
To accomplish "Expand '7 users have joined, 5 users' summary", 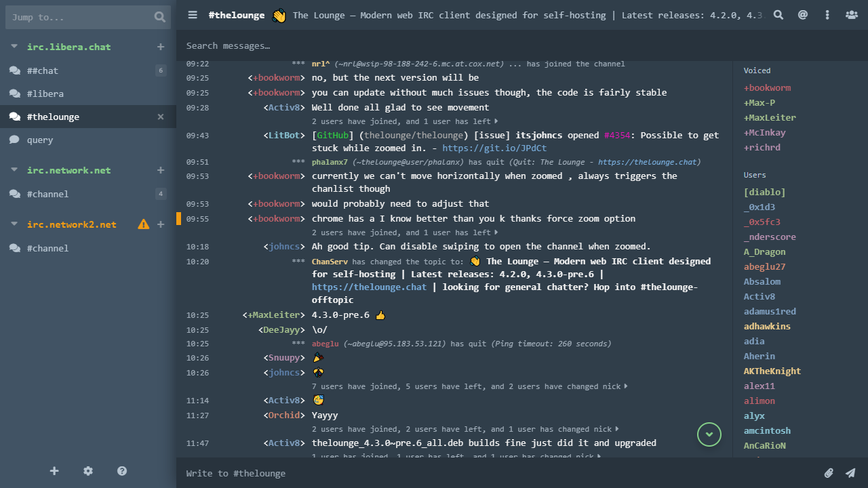I will [x=469, y=387].
